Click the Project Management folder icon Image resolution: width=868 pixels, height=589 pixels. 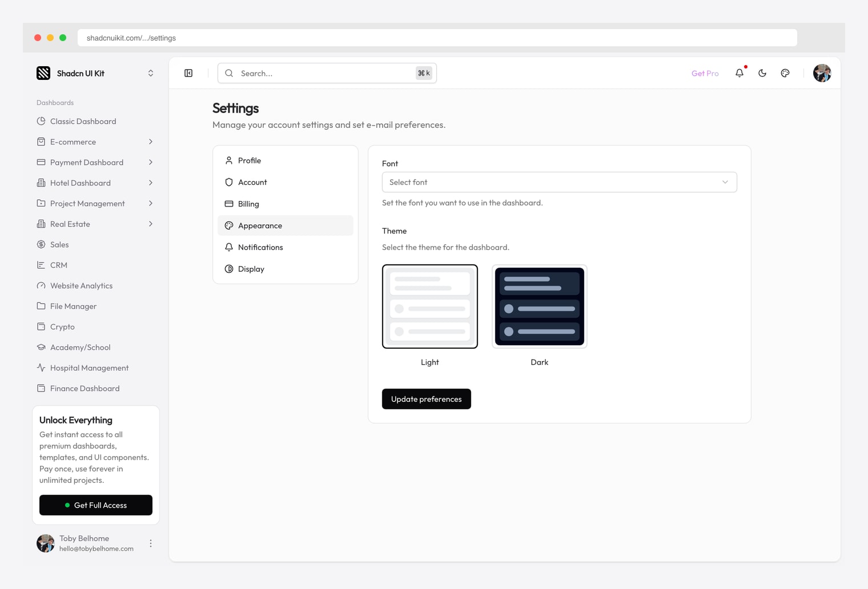coord(41,203)
